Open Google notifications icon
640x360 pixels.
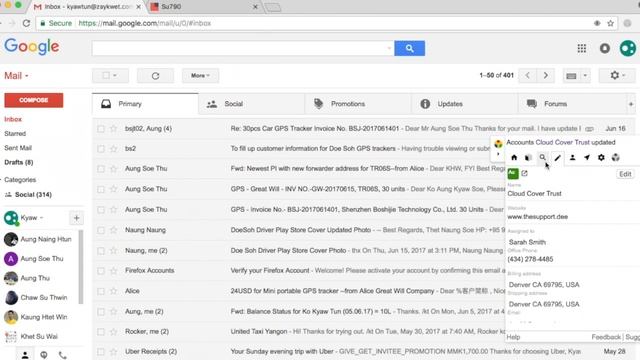[x=604, y=49]
